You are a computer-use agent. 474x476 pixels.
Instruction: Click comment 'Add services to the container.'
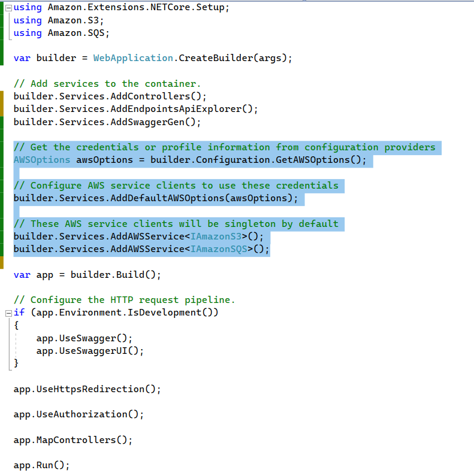tap(107, 83)
